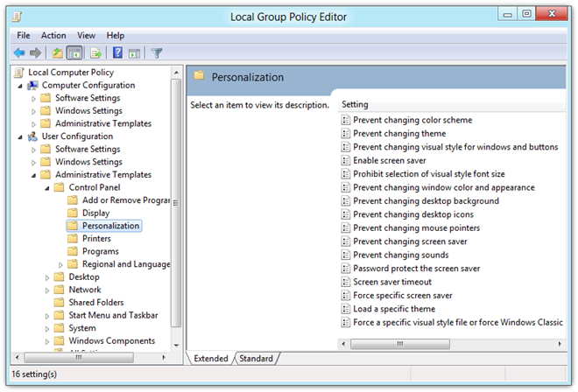Click policy icon beside Enable screen saver
Viewport: 578px width, 392px height.
click(x=345, y=160)
